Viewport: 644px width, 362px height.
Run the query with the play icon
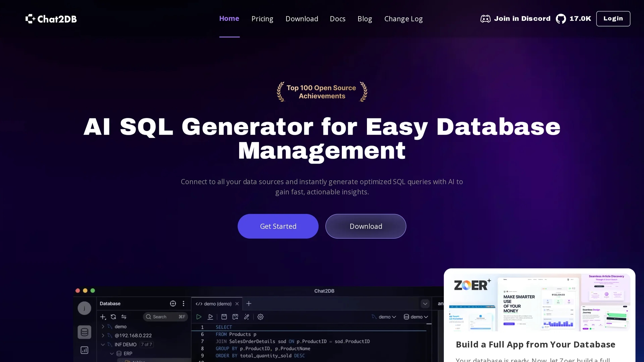199,317
